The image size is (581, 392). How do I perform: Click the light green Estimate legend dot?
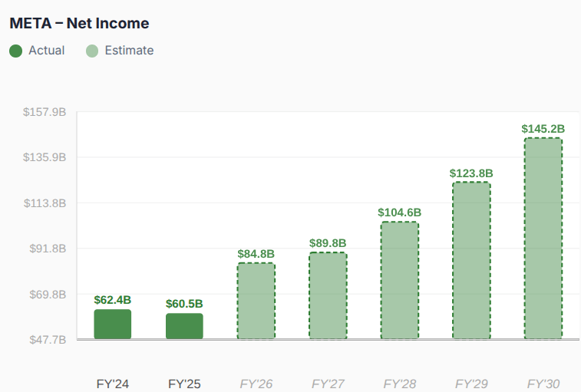[92, 51]
